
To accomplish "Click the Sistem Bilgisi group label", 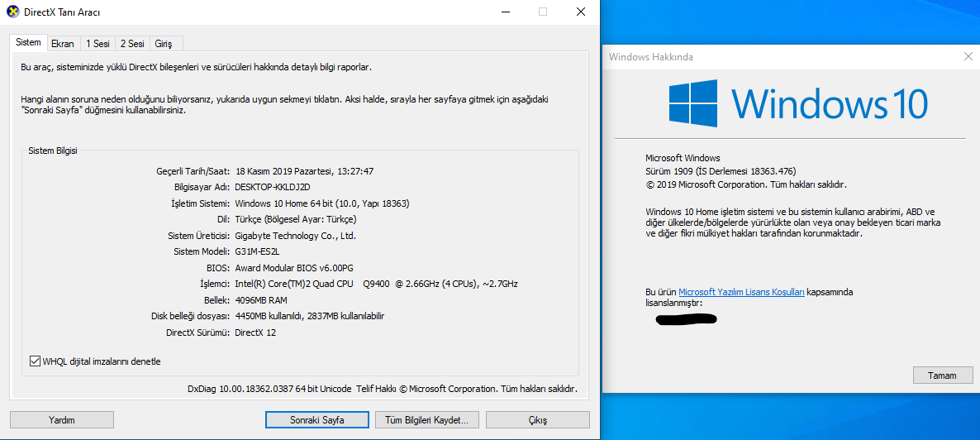I will click(x=53, y=151).
